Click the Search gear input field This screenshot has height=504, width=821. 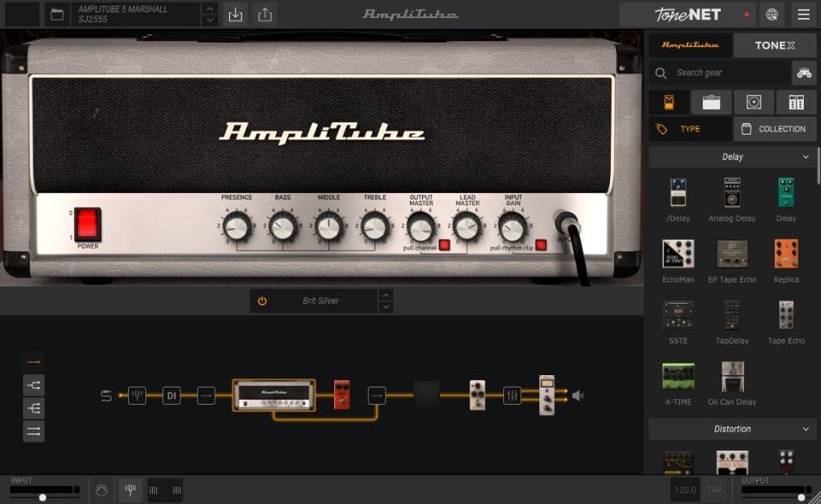(720, 73)
